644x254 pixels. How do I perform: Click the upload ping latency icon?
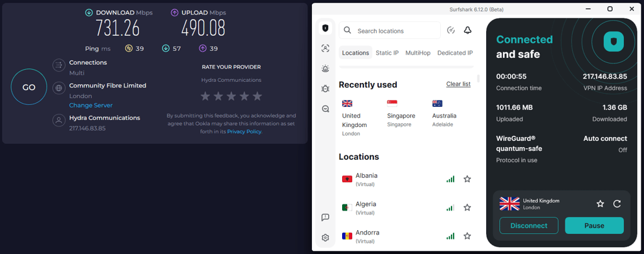point(203,49)
